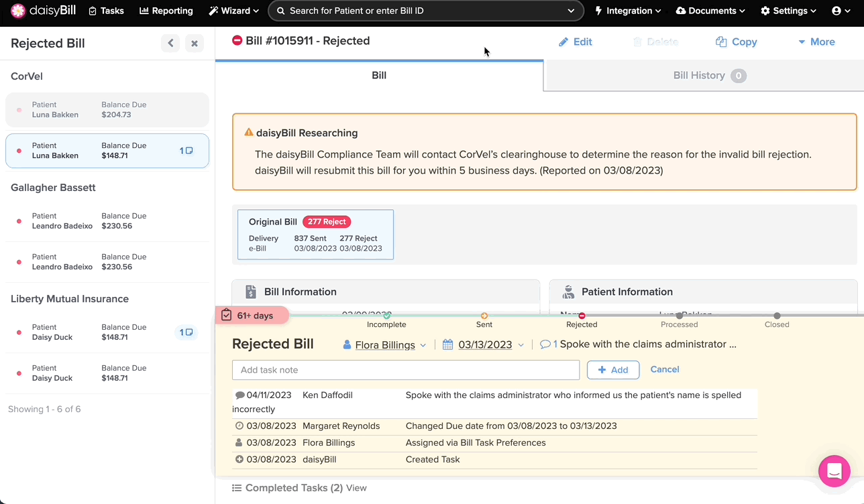Viewport: 864px width, 504px height.
Task: Open the Reporting menu item
Action: click(x=166, y=11)
